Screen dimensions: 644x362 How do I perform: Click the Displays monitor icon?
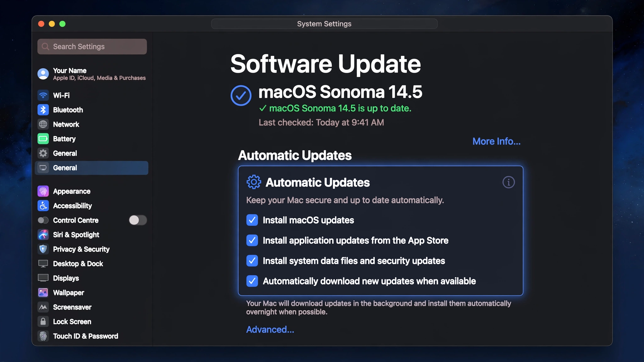[x=43, y=278]
